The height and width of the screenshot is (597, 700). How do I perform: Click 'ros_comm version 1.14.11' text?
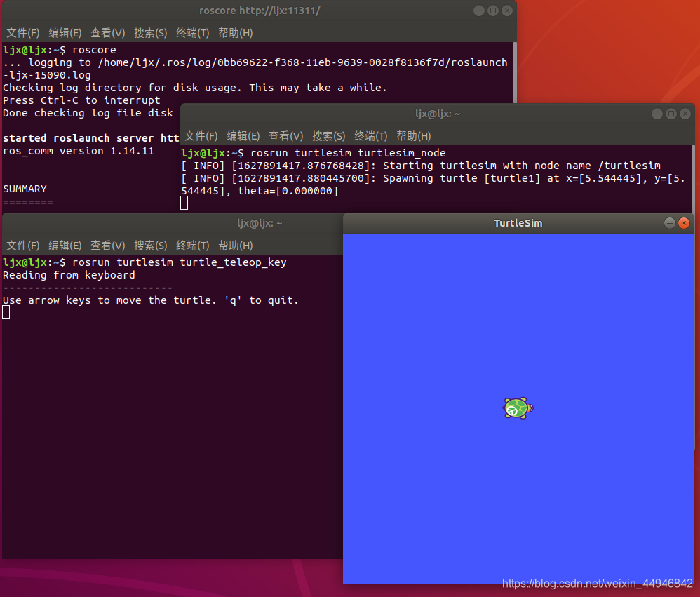pyautogui.click(x=79, y=151)
